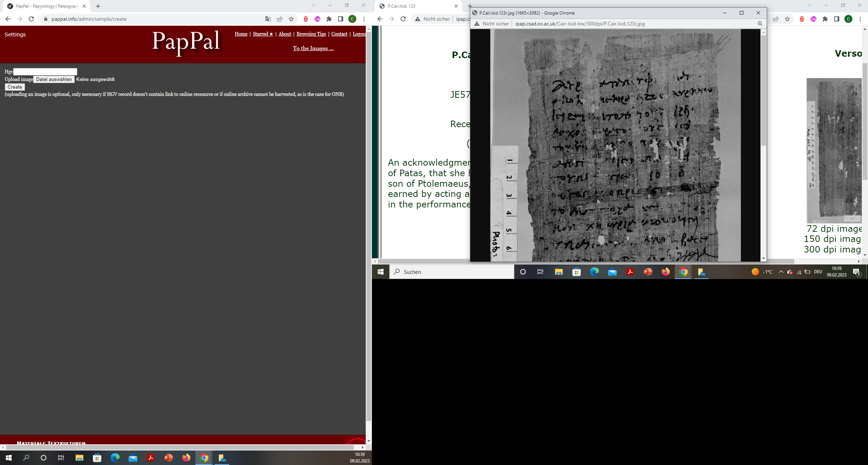The width and height of the screenshot is (868, 465).
Task: Click the Suchen search box in inner taskbar
Action: coord(452,272)
